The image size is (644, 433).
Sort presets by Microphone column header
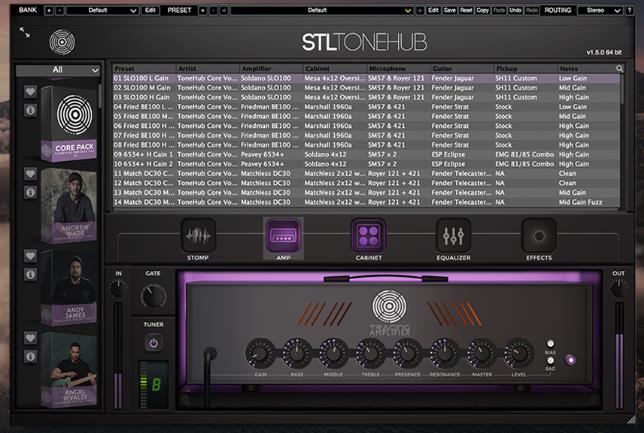[398, 68]
